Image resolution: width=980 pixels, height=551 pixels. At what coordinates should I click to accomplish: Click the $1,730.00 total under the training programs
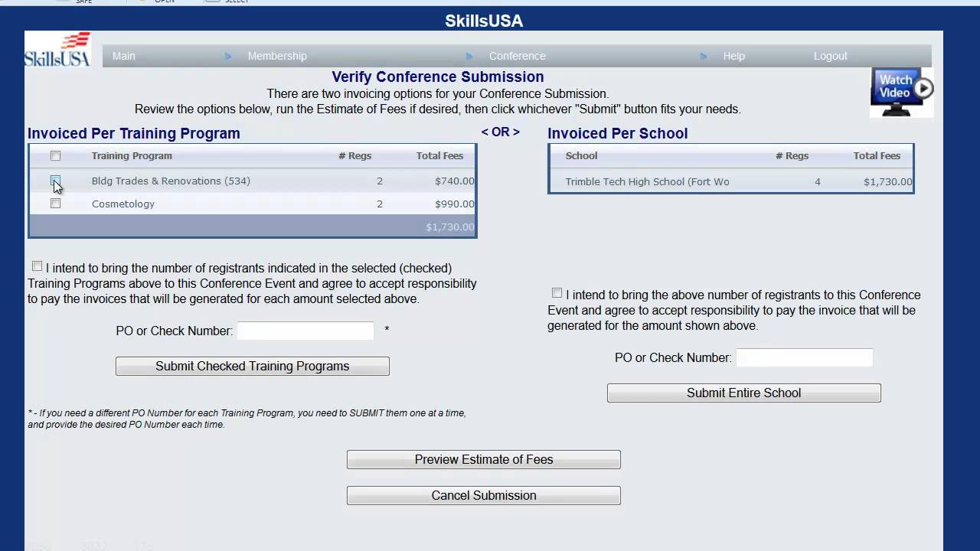[x=450, y=227]
